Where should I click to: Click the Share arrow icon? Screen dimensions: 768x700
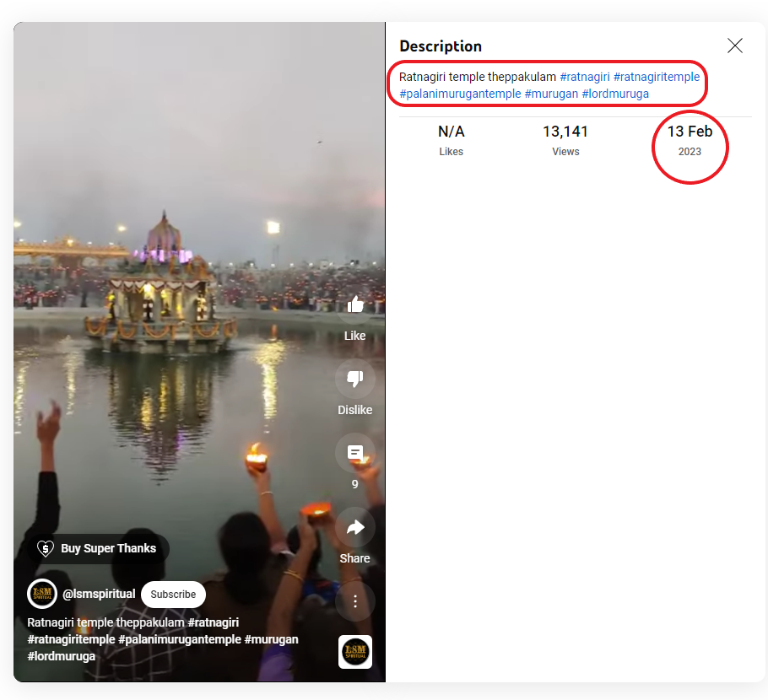tap(354, 527)
